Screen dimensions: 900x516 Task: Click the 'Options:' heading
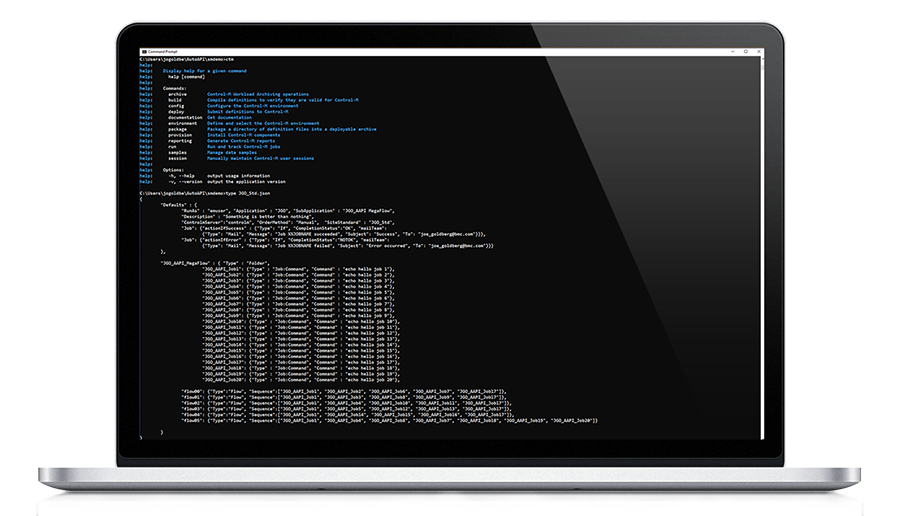173,170
